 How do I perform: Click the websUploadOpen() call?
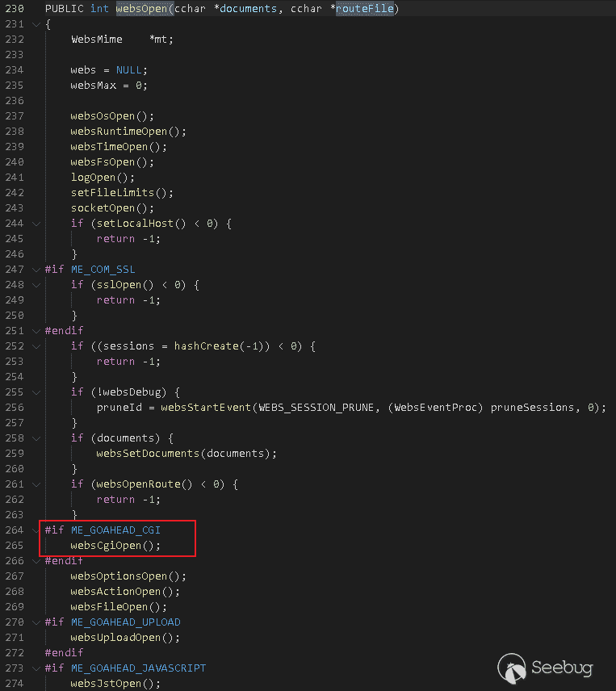pyautogui.click(x=126, y=638)
